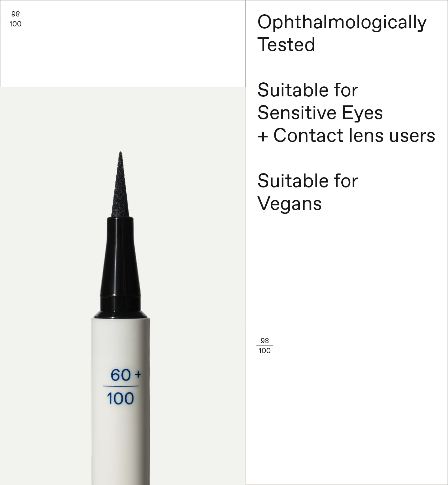Click the blue divider line on the pen barrel
Screen dimensions: 448x485
click(x=121, y=386)
